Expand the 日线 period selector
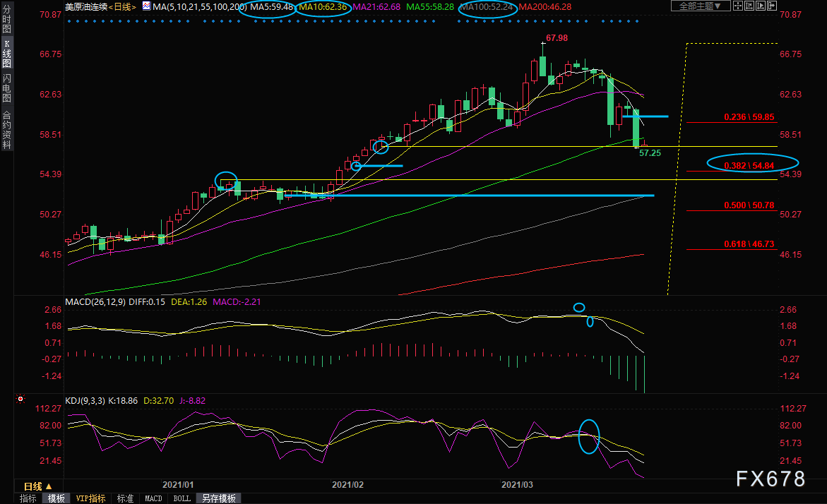This screenshot has height=504, width=827. click(x=37, y=486)
